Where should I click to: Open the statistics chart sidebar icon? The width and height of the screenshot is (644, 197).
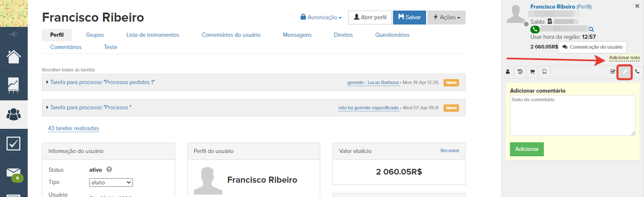[14, 85]
